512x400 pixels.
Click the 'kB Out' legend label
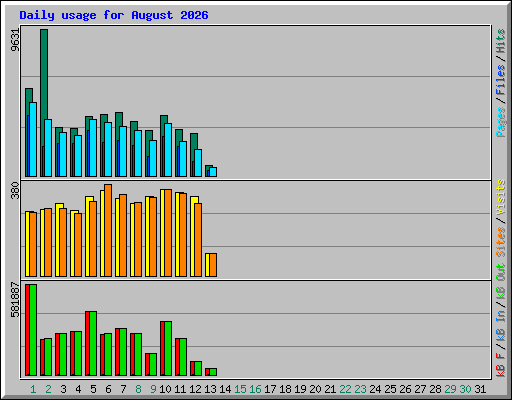[x=500, y=282]
